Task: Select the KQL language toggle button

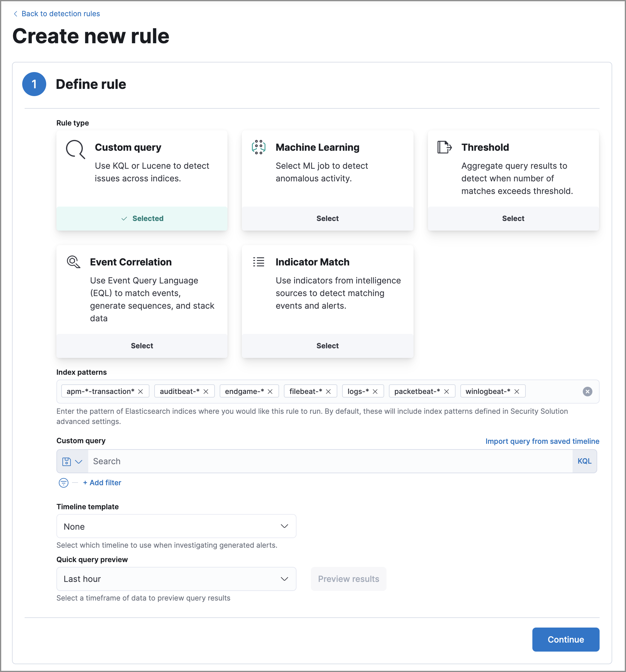Action: 585,461
